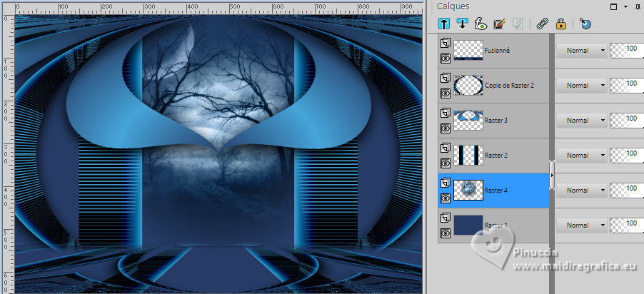Select the Raster 1 layer thumbnail
This screenshot has width=644, height=294.
(468, 225)
